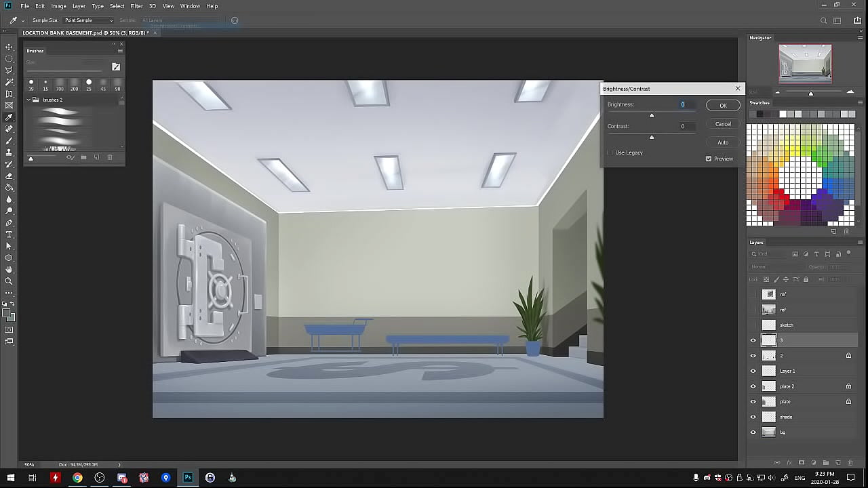The height and width of the screenshot is (488, 868).
Task: Click the Brightness slider handle
Action: click(x=652, y=115)
